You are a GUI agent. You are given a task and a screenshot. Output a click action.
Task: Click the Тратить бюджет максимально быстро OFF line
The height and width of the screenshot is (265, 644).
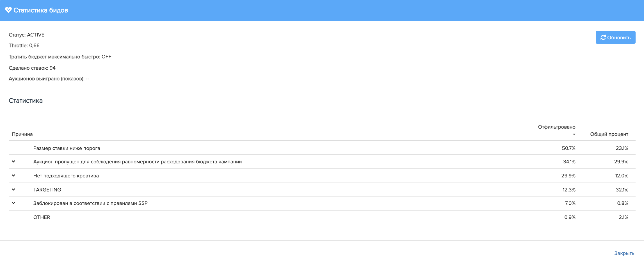click(x=60, y=57)
